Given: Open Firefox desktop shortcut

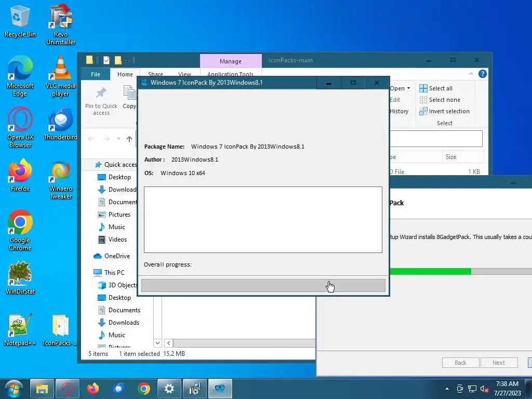Looking at the screenshot, I should (x=20, y=176).
